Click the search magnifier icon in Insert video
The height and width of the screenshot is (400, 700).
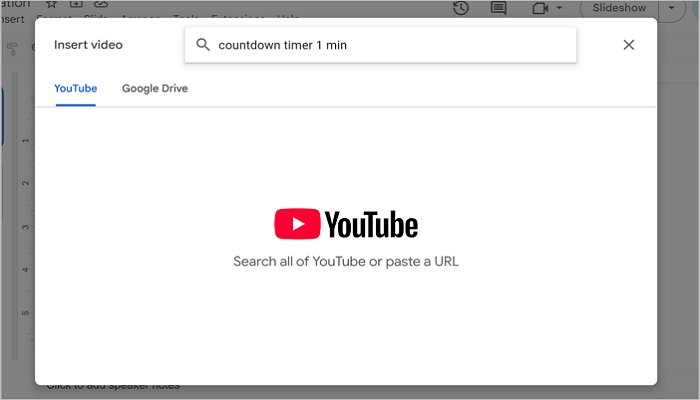click(x=203, y=45)
